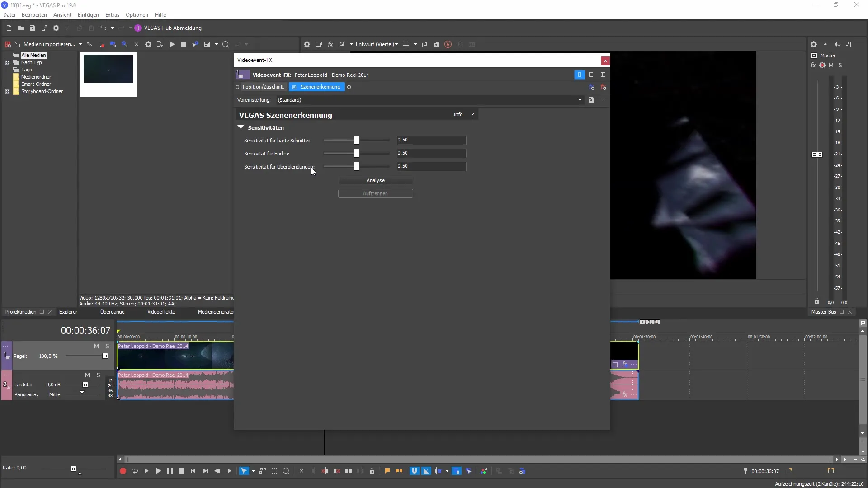Click the Auftrennen button
The height and width of the screenshot is (488, 868).
pos(375,193)
